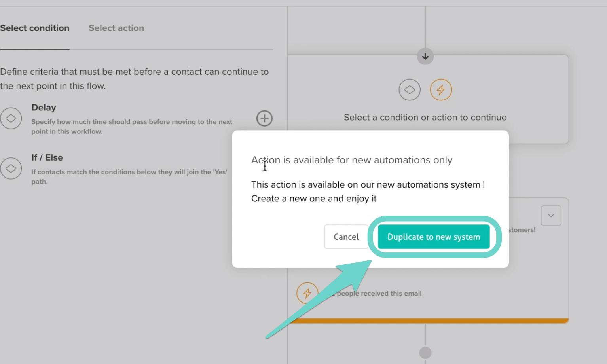
Task: Click the gray circle connector below email card
Action: (425, 353)
